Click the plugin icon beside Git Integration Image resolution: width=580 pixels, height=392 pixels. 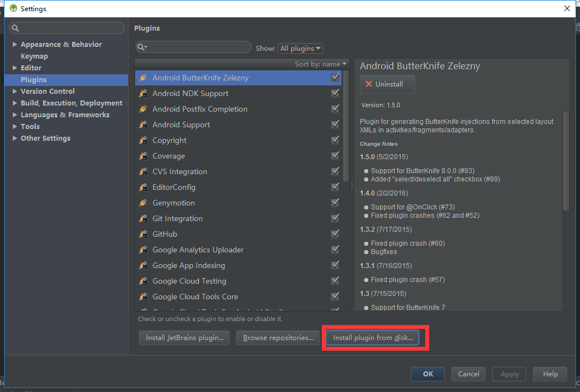tap(143, 218)
